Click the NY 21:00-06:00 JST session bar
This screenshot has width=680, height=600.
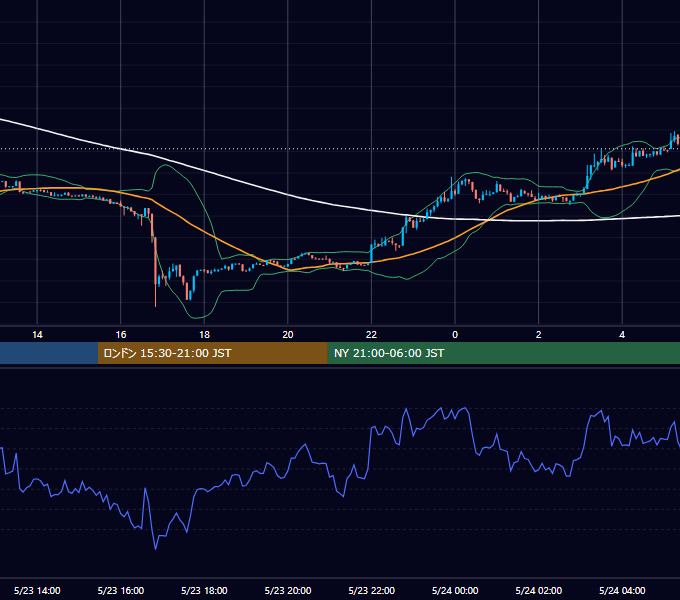[503, 353]
